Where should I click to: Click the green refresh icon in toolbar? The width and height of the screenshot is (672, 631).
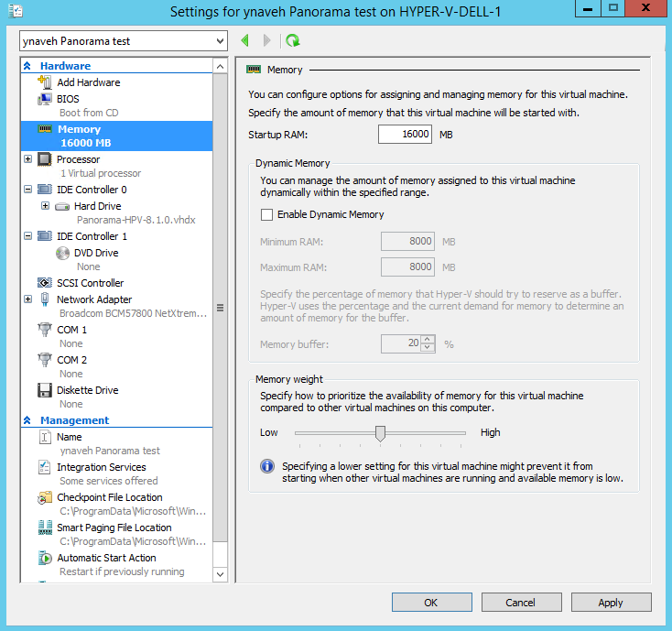[292, 41]
